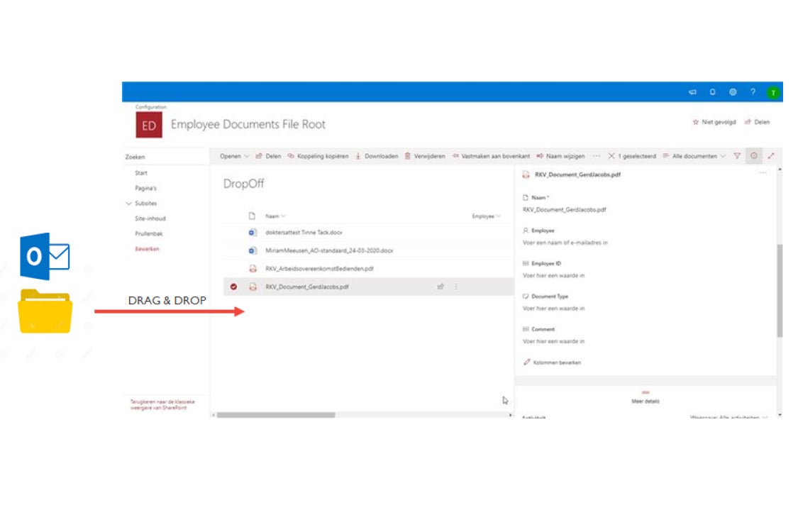Toggle the details pane info icon
The height and width of the screenshot is (532, 798).
click(753, 156)
